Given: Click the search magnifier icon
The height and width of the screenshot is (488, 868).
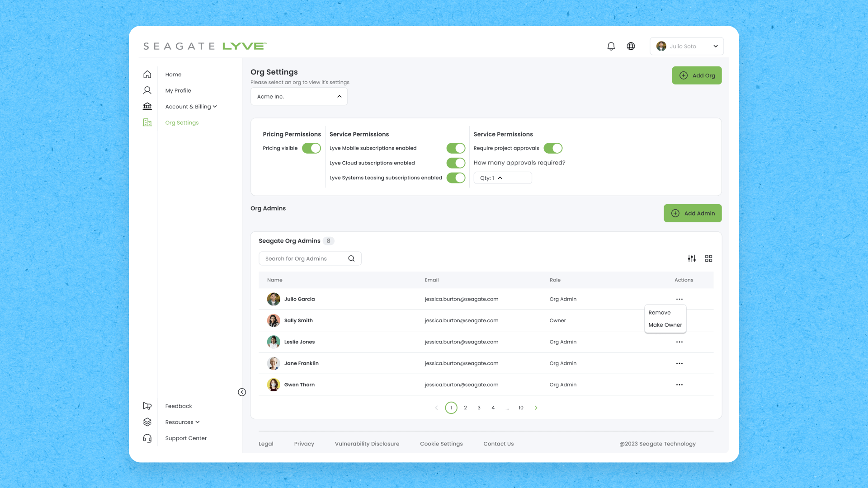Looking at the screenshot, I should pyautogui.click(x=351, y=258).
